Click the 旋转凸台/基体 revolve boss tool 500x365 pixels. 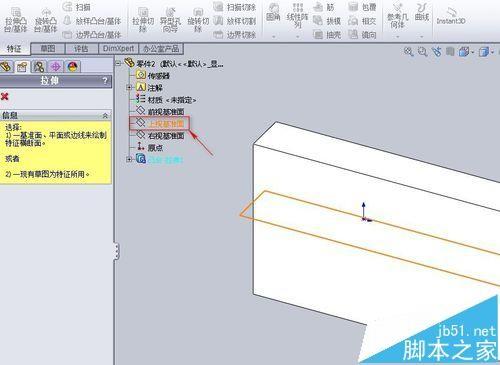[46, 20]
